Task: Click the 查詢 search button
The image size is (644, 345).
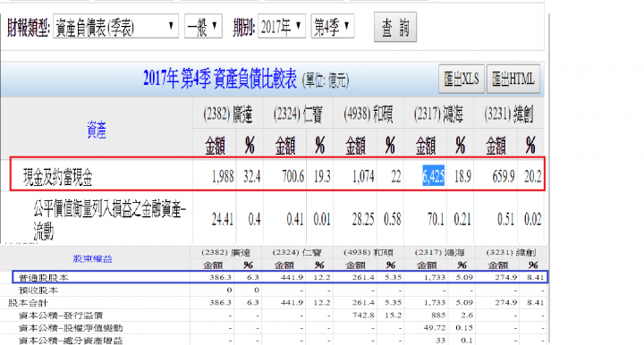Action: (395, 28)
